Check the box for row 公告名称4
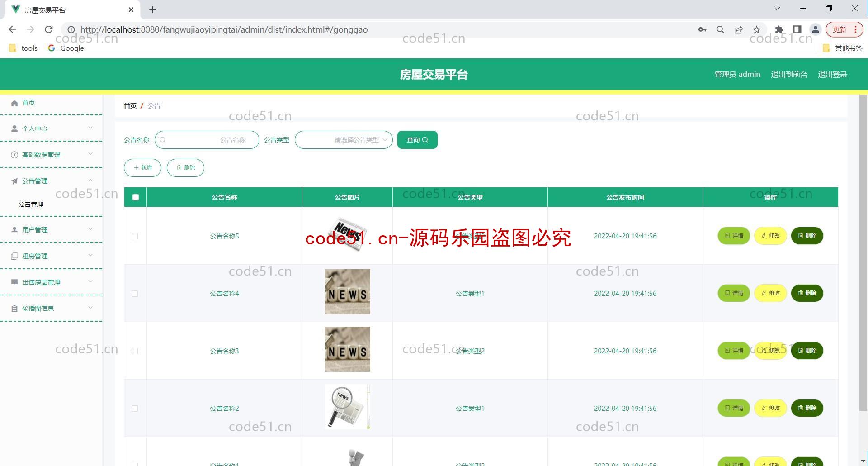The height and width of the screenshot is (466, 868). click(x=135, y=294)
